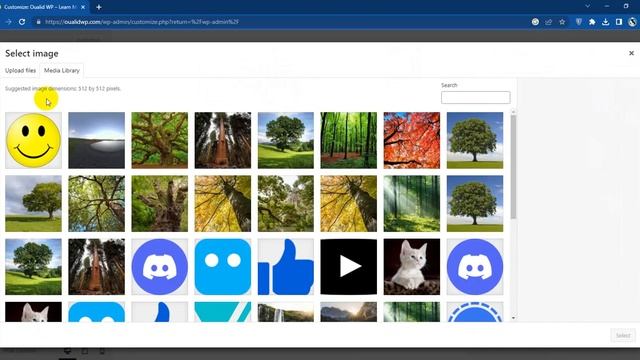Click the media grid scrollbar thumb
Viewport: 640px width, 360px height.
(x=513, y=167)
